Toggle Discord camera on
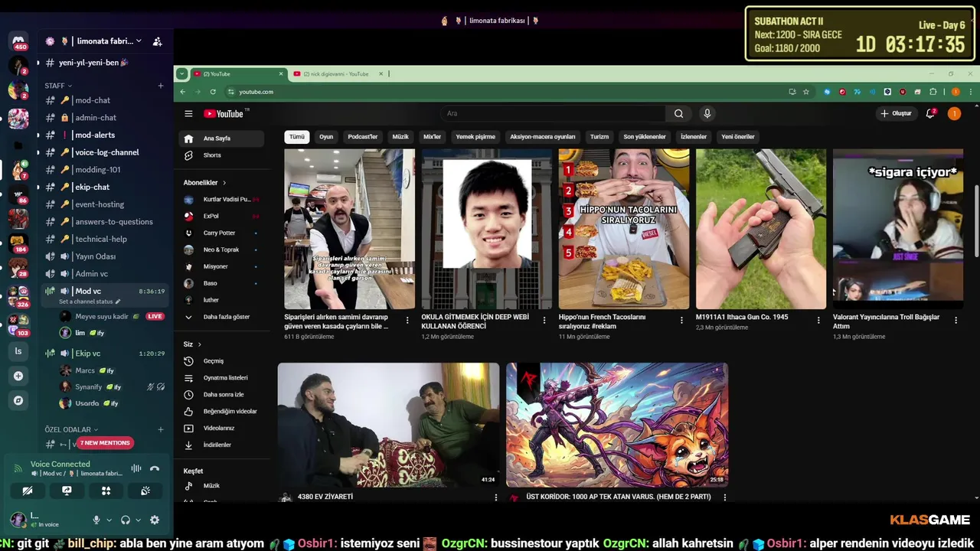980x551 pixels. point(28,491)
